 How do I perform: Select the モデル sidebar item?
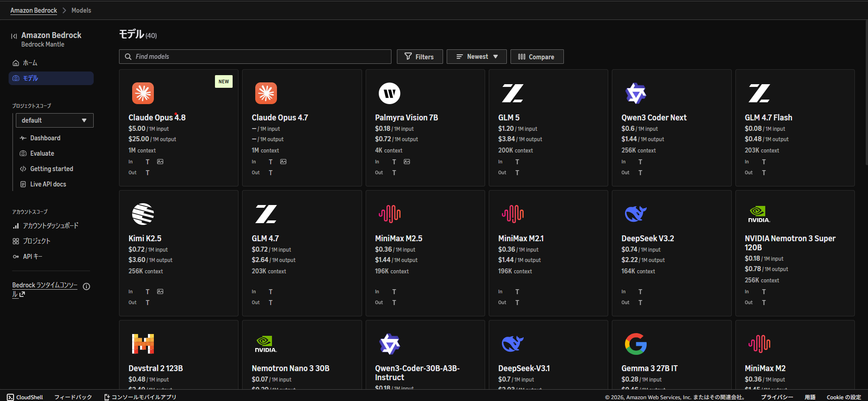51,78
